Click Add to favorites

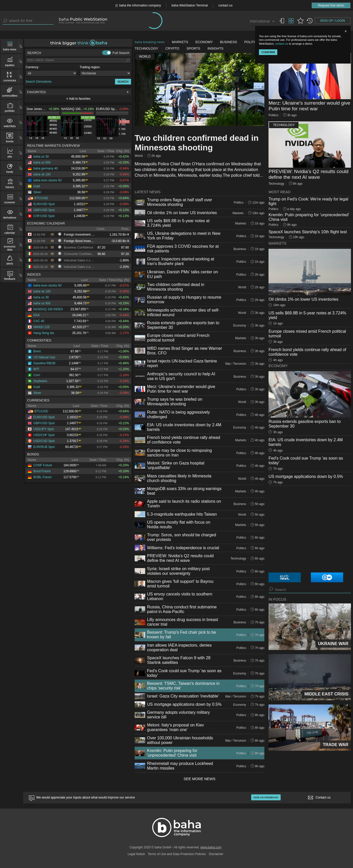(78, 99)
